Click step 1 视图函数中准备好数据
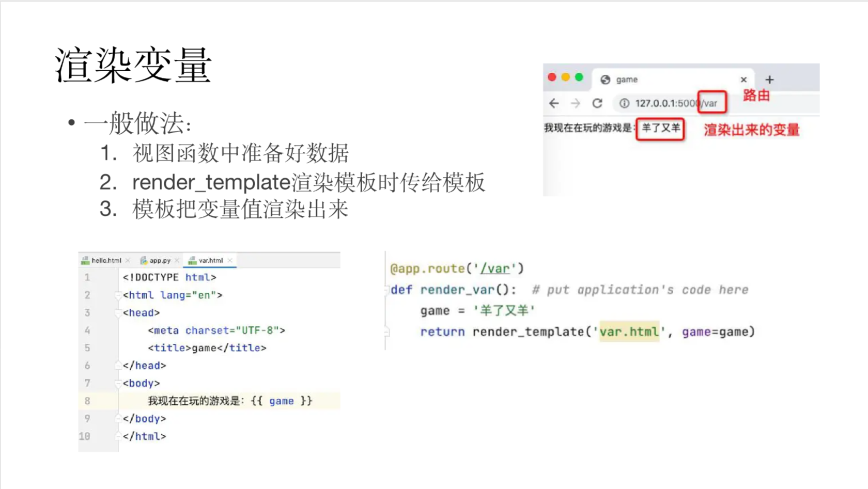 click(240, 153)
